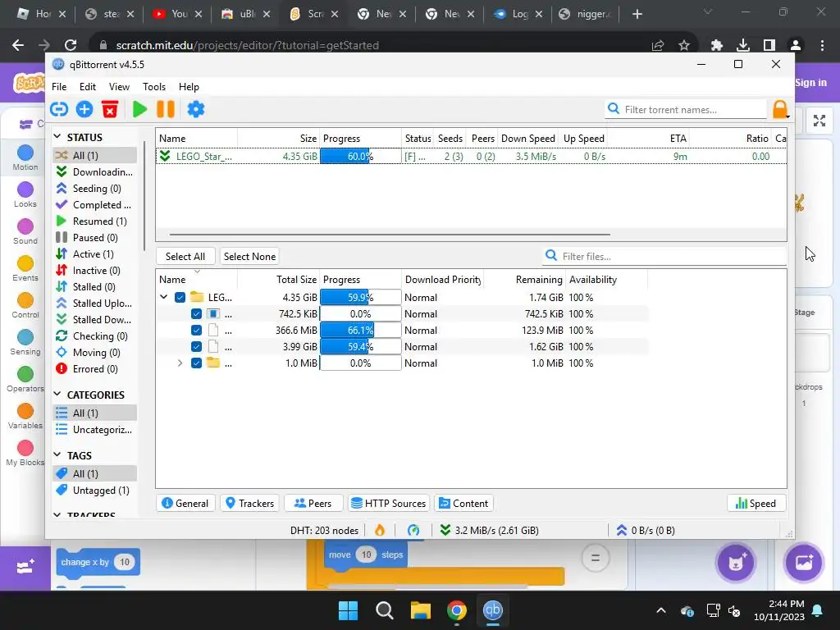This screenshot has width=840, height=630.
Task: Toggle checkbox for 742.5 KiB file
Action: [x=196, y=314]
